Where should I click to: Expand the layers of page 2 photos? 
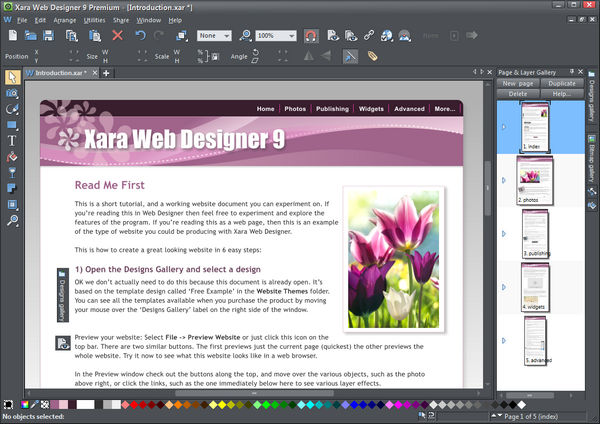504,180
